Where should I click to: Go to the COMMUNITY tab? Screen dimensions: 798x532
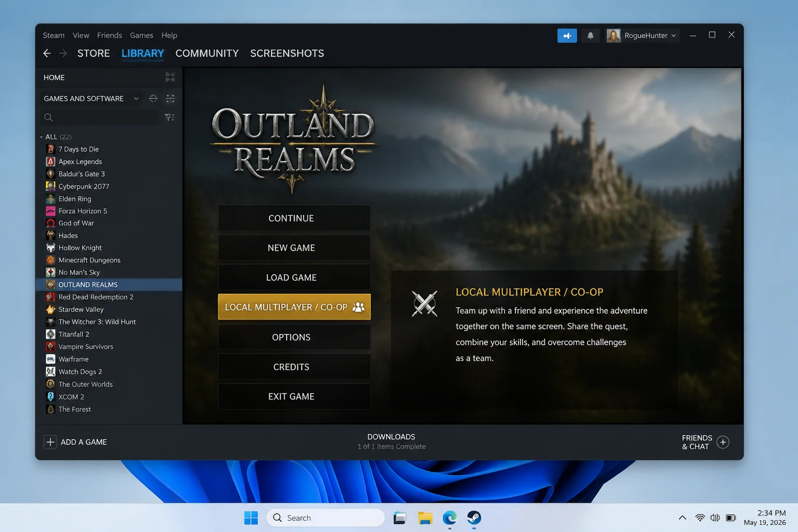click(x=207, y=53)
